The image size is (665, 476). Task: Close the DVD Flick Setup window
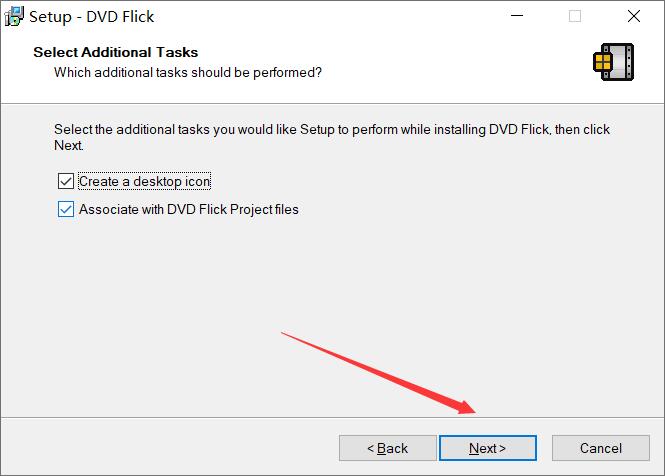click(x=634, y=16)
